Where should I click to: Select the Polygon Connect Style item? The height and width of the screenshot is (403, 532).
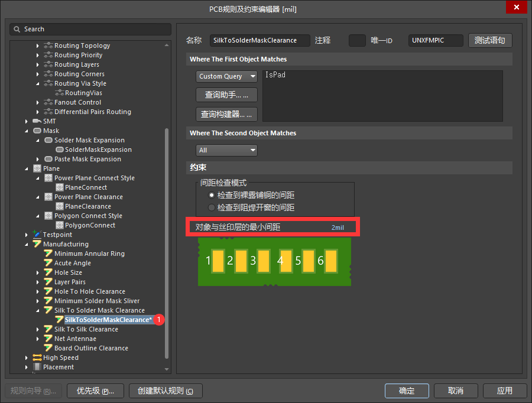88,216
